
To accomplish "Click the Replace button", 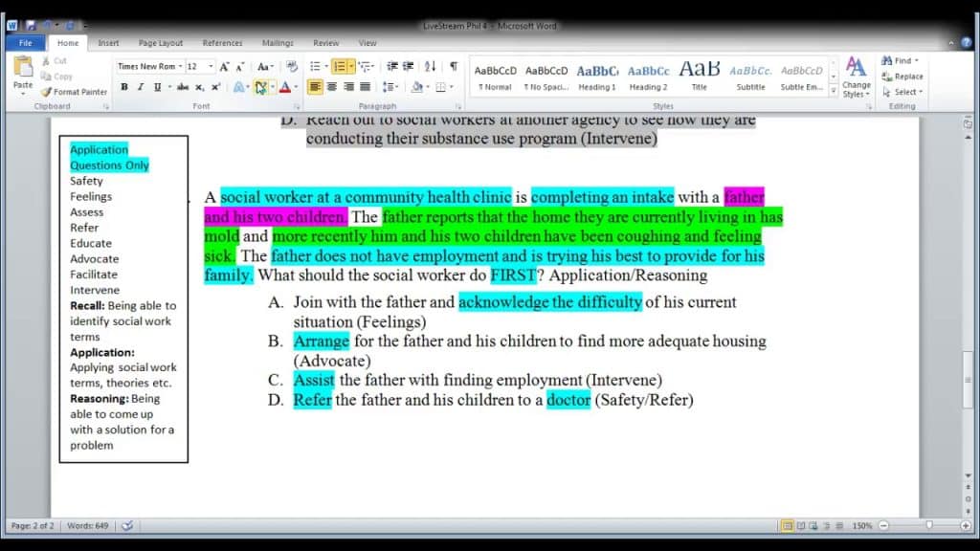I will pos(902,77).
